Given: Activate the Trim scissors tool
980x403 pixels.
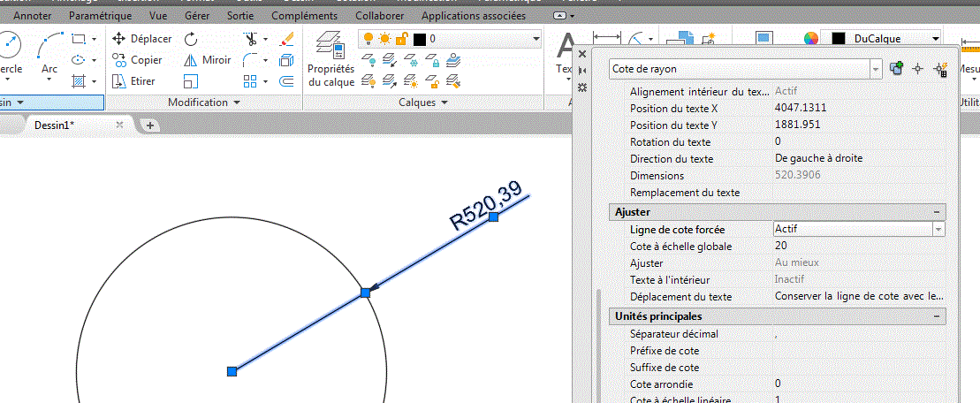Looking at the screenshot, I should pos(251,39).
